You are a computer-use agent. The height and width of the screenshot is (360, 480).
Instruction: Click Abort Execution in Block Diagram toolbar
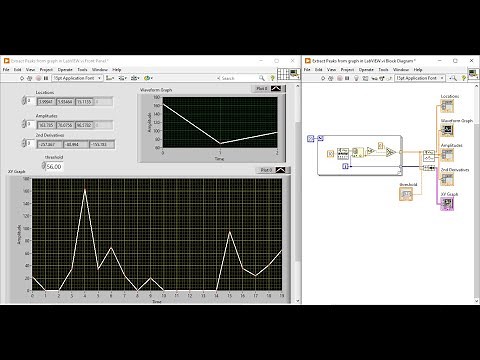(x=339, y=78)
